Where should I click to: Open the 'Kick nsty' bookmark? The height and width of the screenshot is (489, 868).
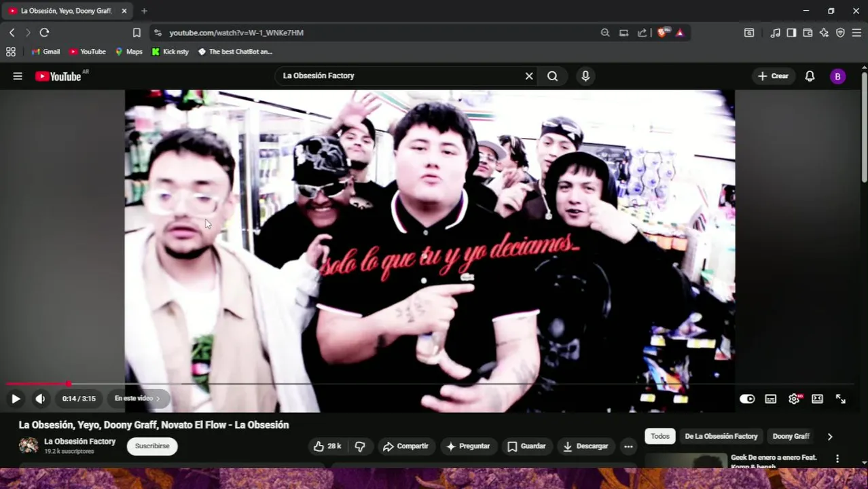(170, 52)
